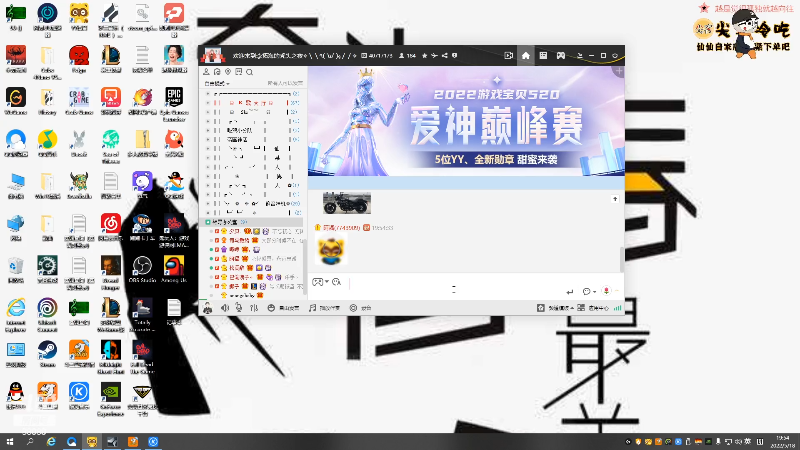The width and height of the screenshot is (800, 450).
Task: Select the OBS Studio desktop icon
Action: 142,269
